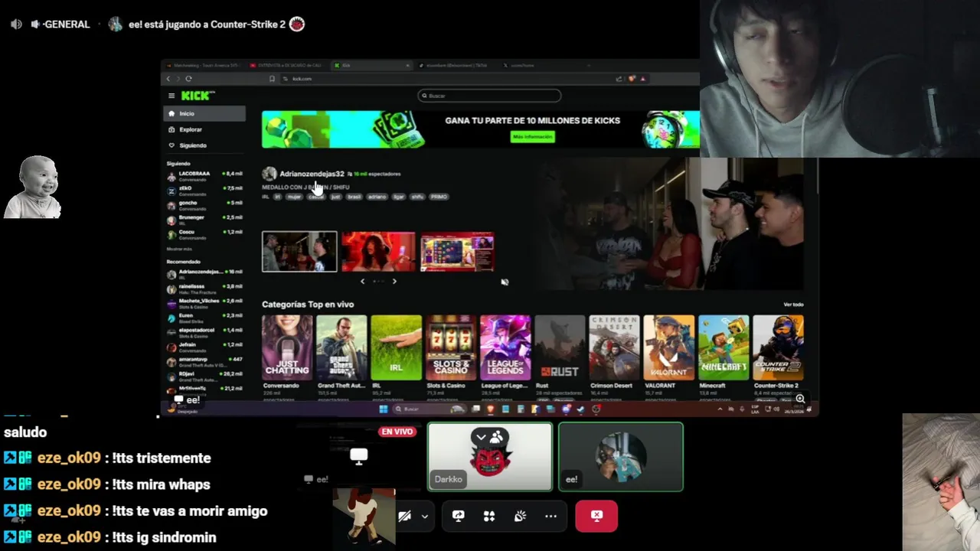Screen dimensions: 980x551
Task: Unmute the featured stream preview
Action: click(505, 282)
